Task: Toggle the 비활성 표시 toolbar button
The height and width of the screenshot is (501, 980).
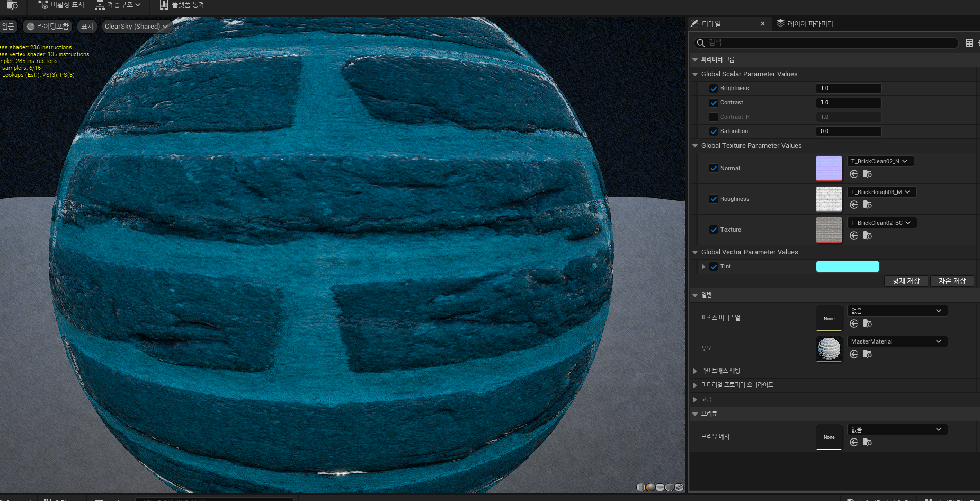Action: (x=61, y=5)
